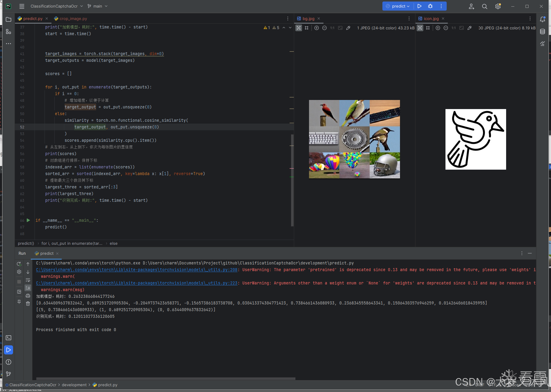This screenshot has height=392, width=551.
Task: Run main block from gutter at line 66
Action: tap(28, 220)
